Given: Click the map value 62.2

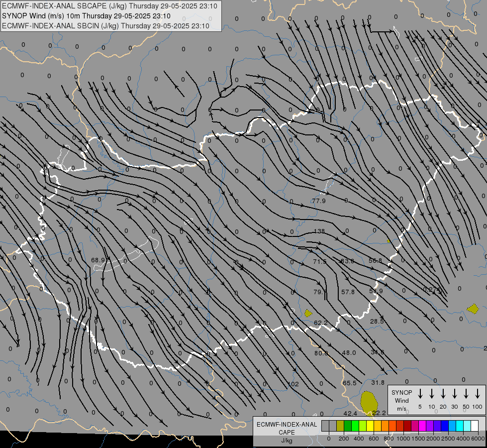Looking at the screenshot, I should tap(321, 323).
